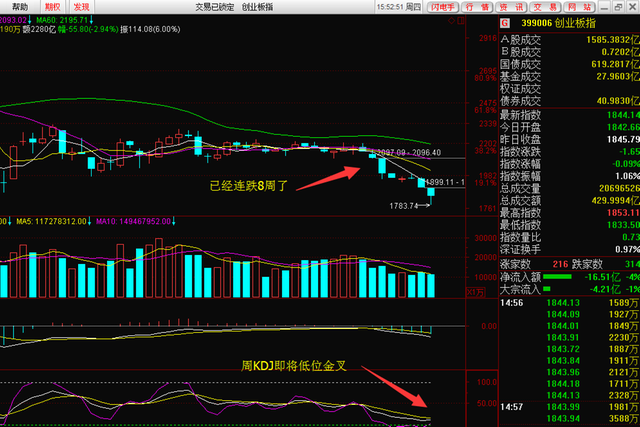Screen dimensions: 640x427
Task: Click the 发现 tab in top bar
Action: tap(82, 6)
